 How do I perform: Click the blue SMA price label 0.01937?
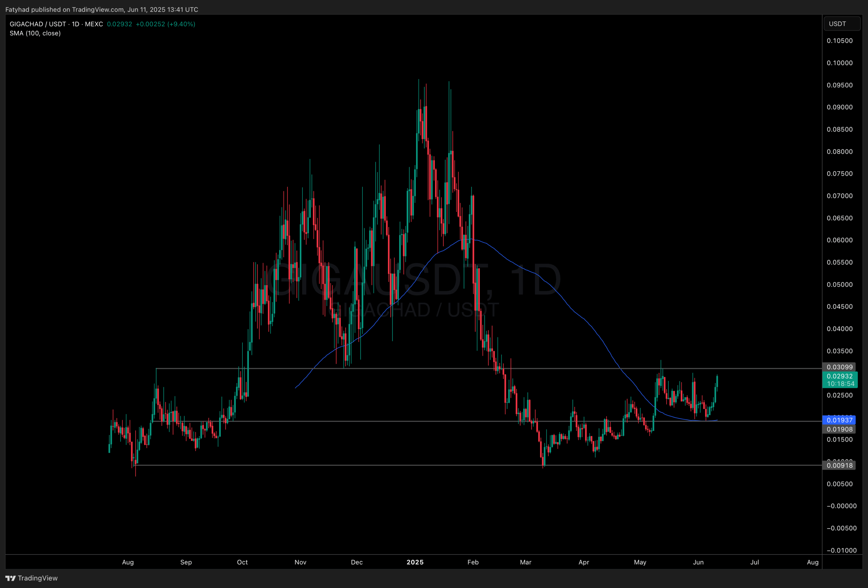point(840,420)
